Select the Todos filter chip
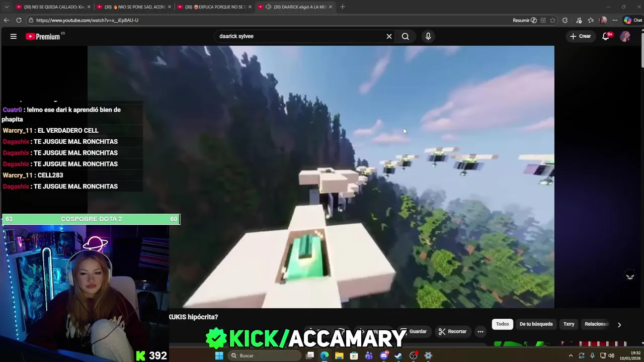Screen dimensions: 644x362 tap(503, 324)
